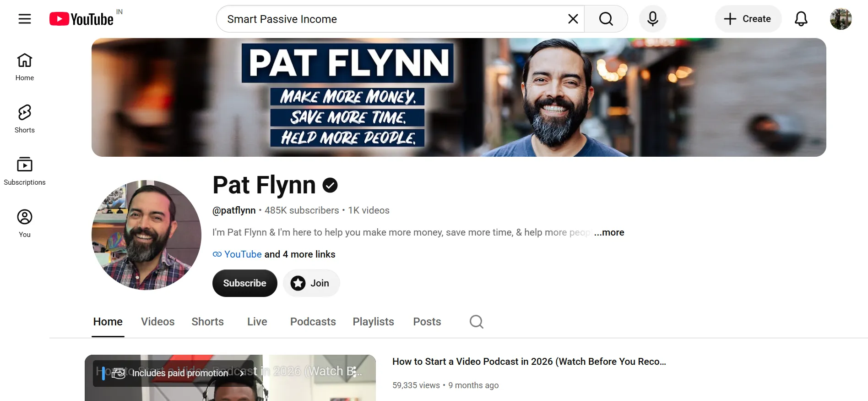Click the '485K subscribers' text
This screenshot has width=868, height=401.
coord(302,210)
